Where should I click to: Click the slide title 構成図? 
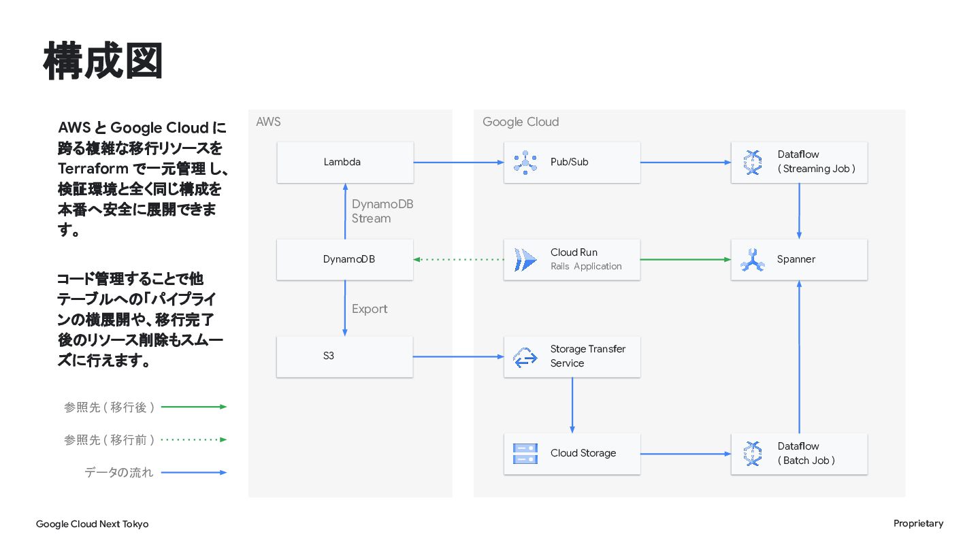point(103,62)
